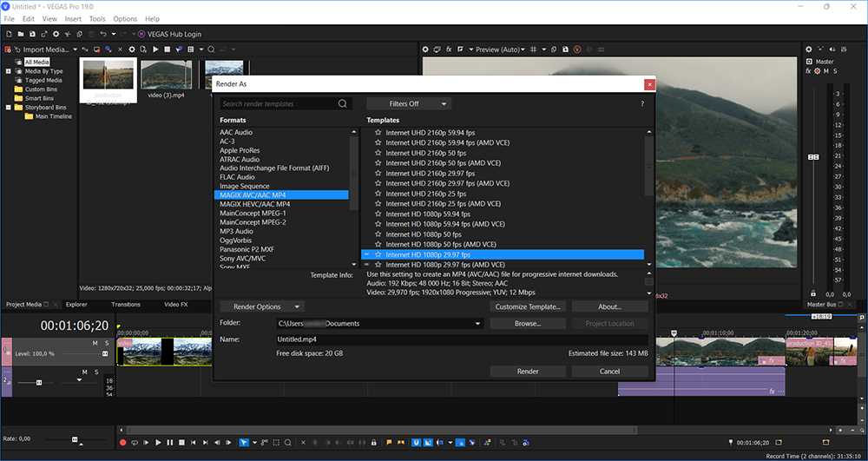Open the Folder path dropdown
Viewport: 868px width, 461px height.
tap(477, 324)
